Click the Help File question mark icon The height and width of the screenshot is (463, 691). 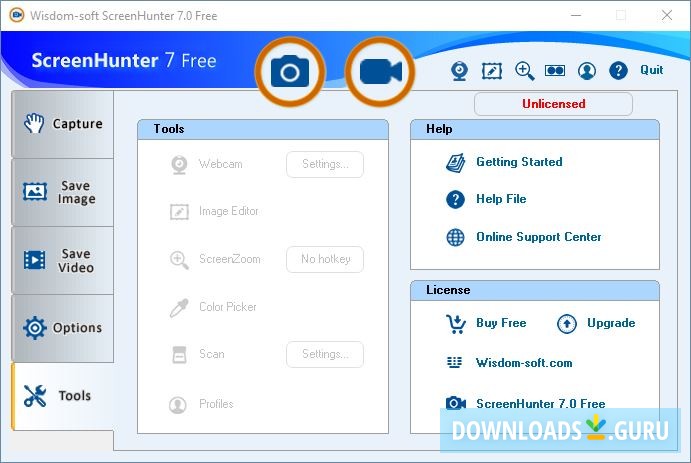[455, 200]
